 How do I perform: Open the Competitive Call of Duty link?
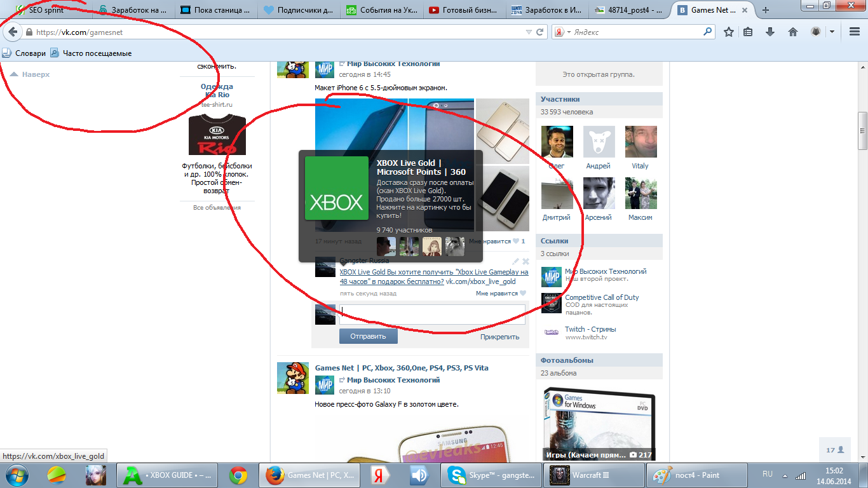602,297
